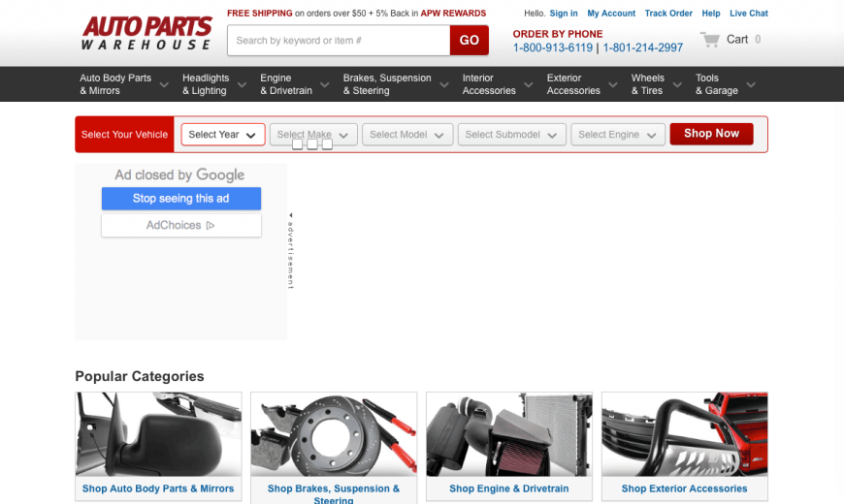Expand Engine & Drivetrain menu chevron
This screenshot has height=504, width=844.
(325, 84)
